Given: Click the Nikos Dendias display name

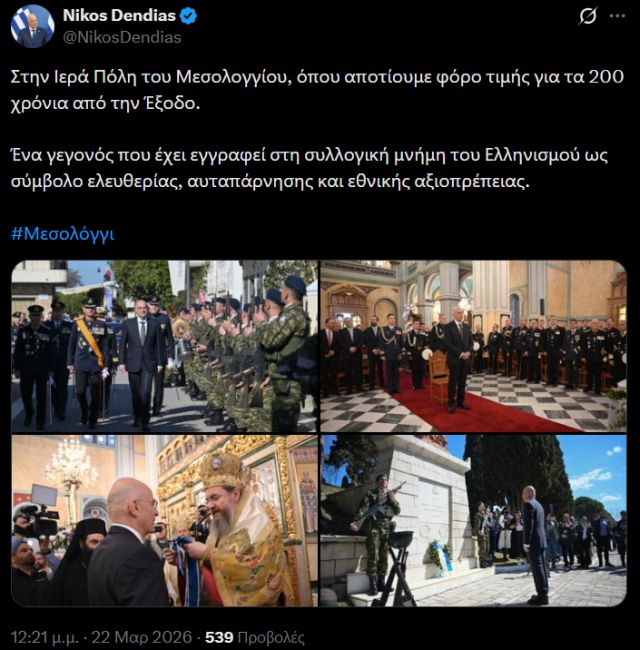Looking at the screenshot, I should point(119,16).
